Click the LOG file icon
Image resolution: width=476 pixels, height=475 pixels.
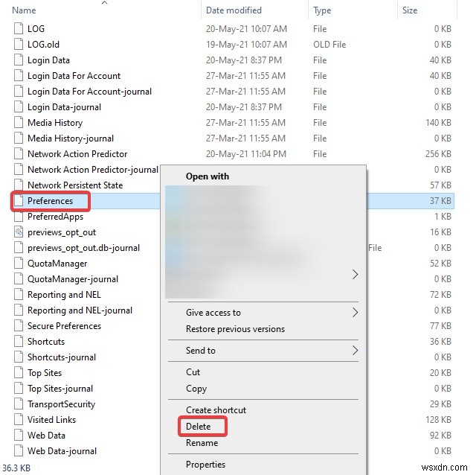[19, 28]
